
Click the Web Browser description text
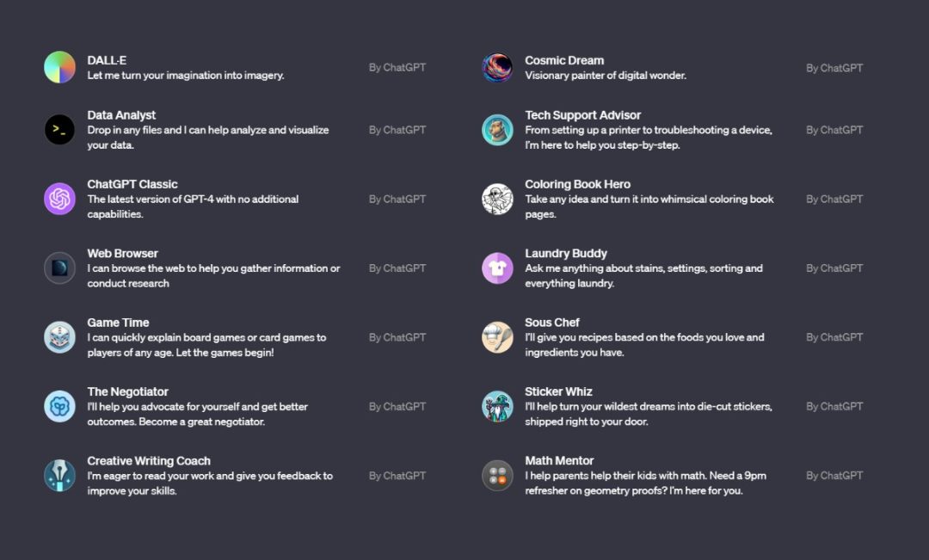coord(213,275)
